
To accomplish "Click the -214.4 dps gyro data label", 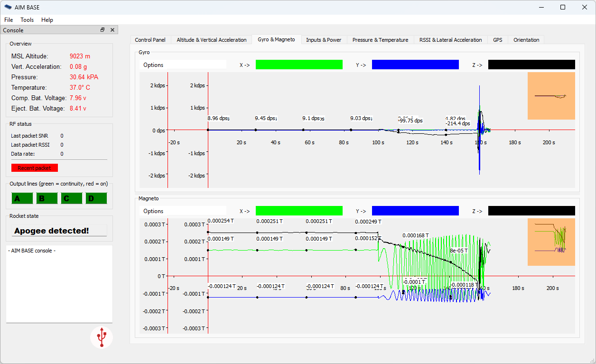I will tap(458, 123).
